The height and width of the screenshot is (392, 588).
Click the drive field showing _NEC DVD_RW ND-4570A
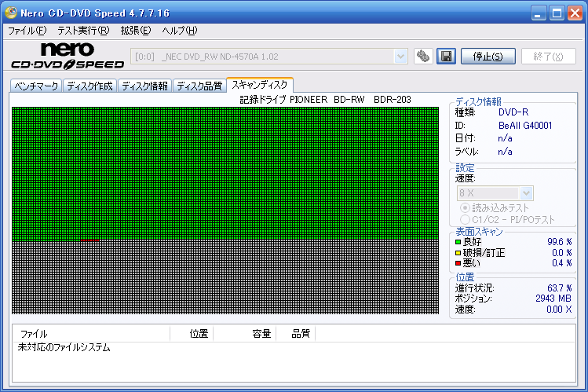pyautogui.click(x=268, y=57)
